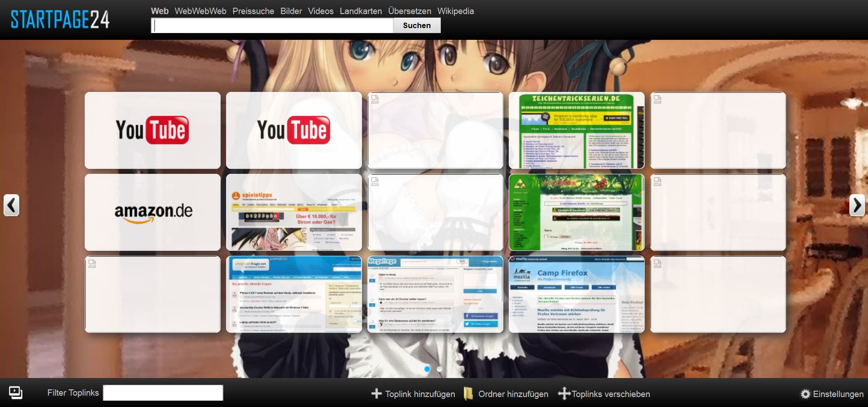Open the amazon.de toplink tile
Viewport: 868px width, 407px height.
153,212
